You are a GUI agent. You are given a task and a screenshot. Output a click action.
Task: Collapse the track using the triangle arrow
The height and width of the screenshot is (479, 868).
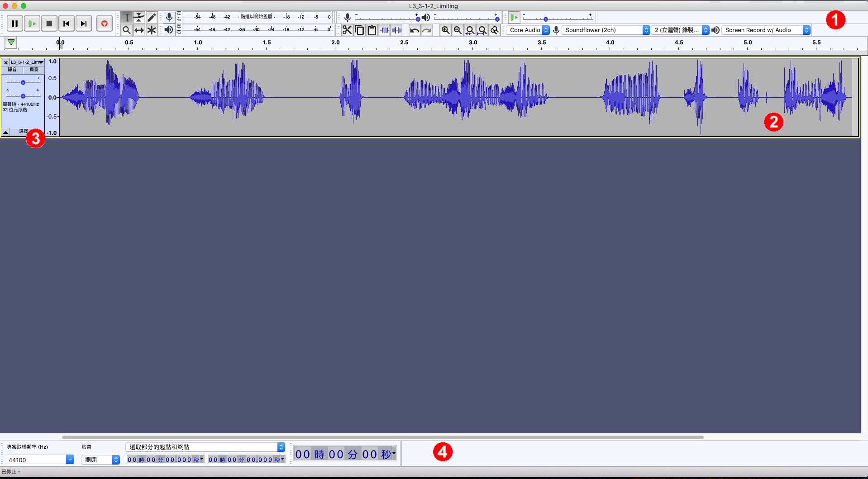(5, 132)
